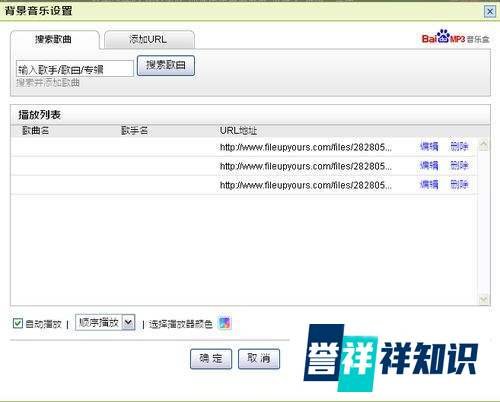Open the player color picker icon

[224, 323]
